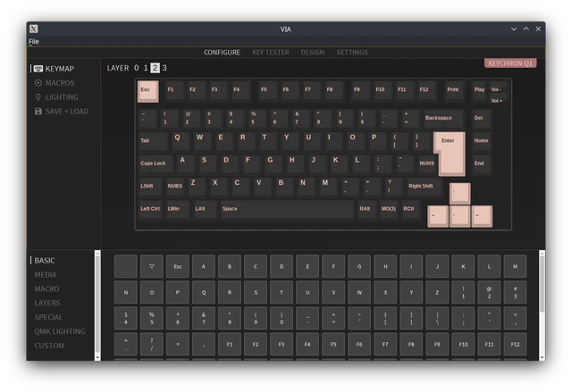The height and width of the screenshot is (392, 572).
Task: Select layer 2
Action: tap(155, 68)
